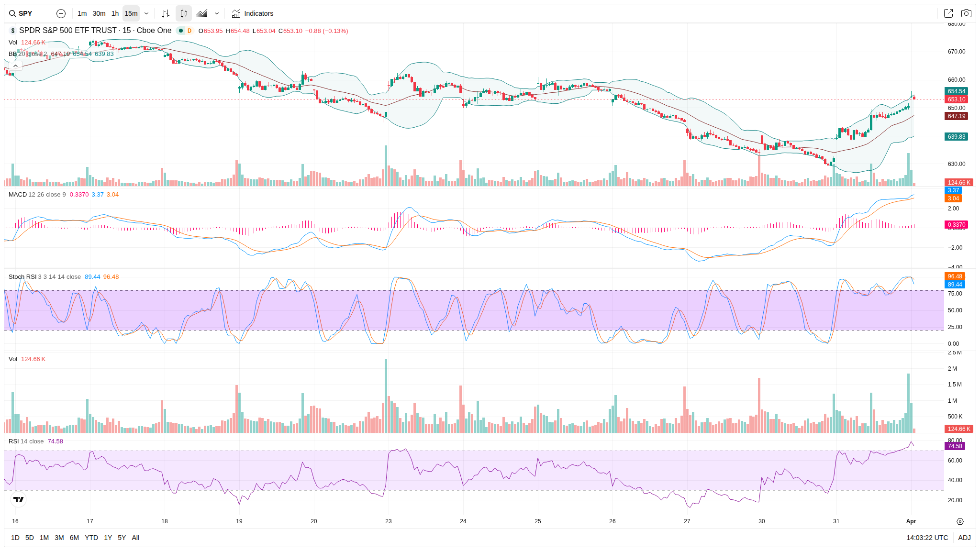Select the Bars chart style icon
This screenshot has height=551, width=980.
tap(166, 13)
